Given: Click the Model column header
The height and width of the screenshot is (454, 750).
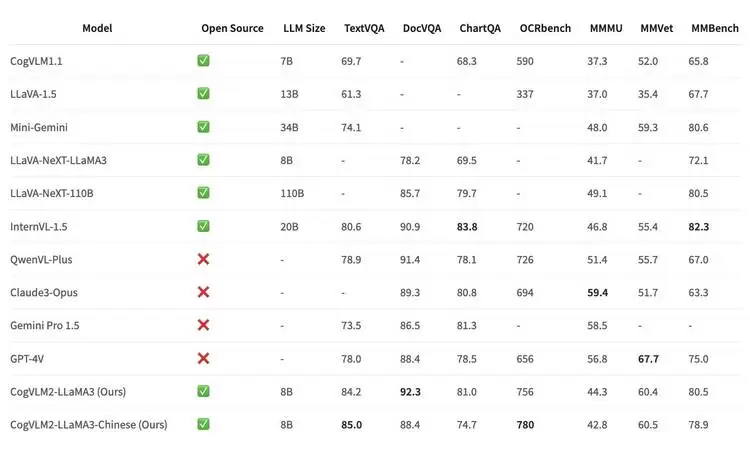Looking at the screenshot, I should [97, 28].
